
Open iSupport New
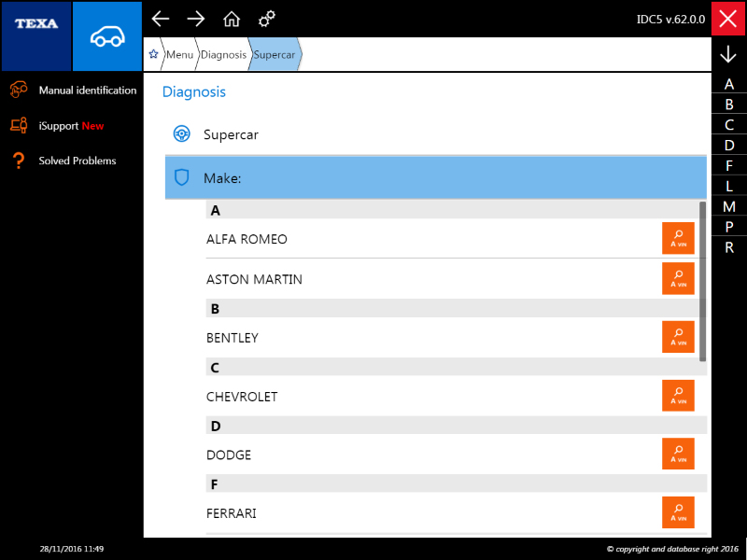coord(72,126)
